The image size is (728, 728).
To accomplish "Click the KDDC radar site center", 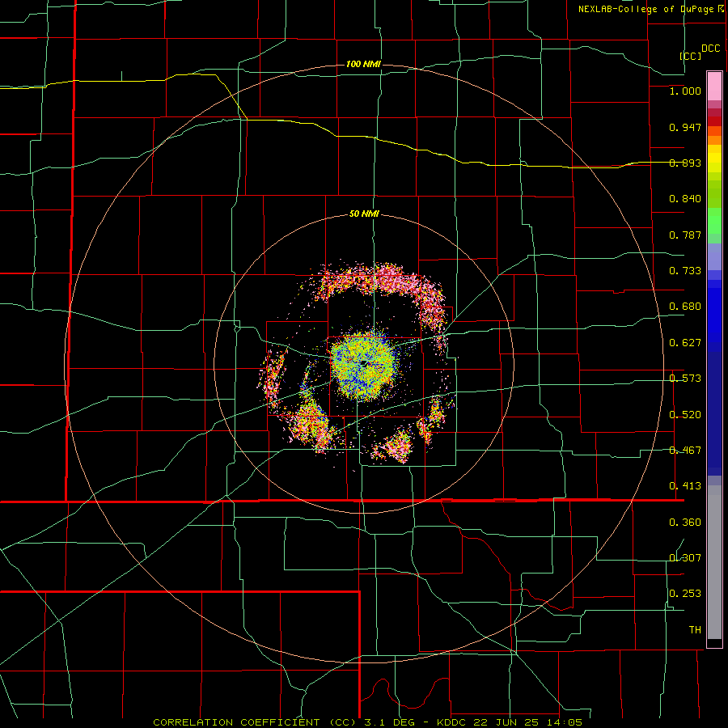I will [365, 363].
